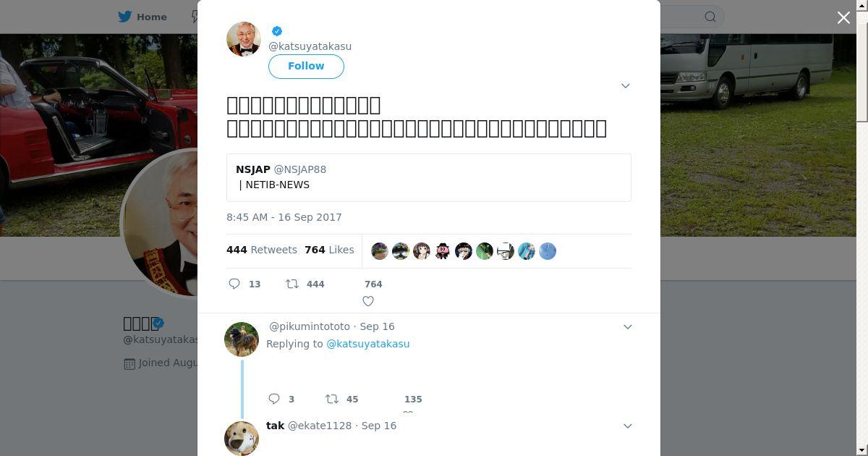The image size is (868, 456).
Task: Click the tweet author's profile photo
Action: tap(244, 39)
